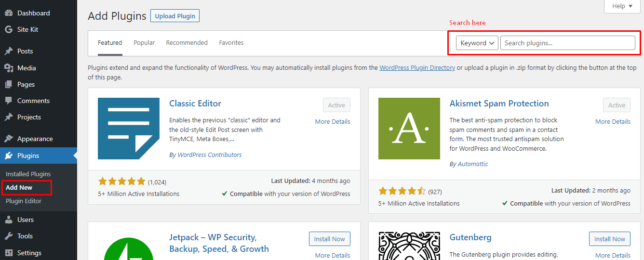View More Details for Gutenberg

coord(613,255)
